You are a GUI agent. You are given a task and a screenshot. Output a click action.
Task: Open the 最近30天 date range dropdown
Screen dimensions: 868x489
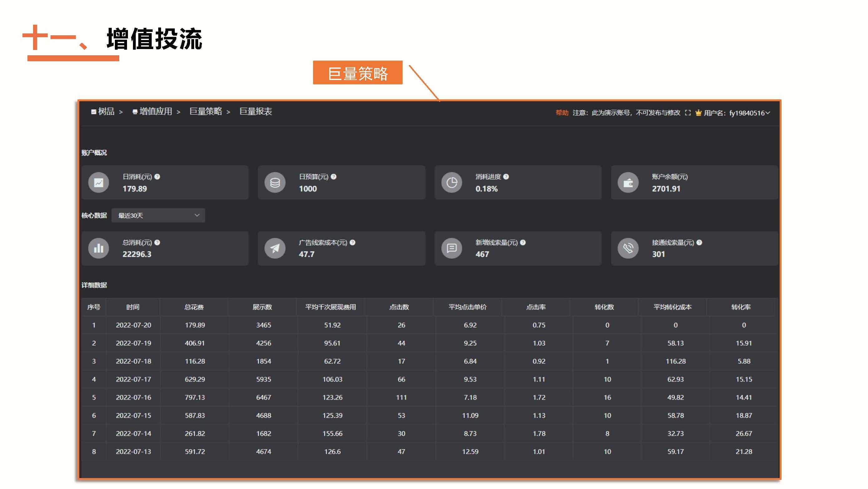pos(158,216)
